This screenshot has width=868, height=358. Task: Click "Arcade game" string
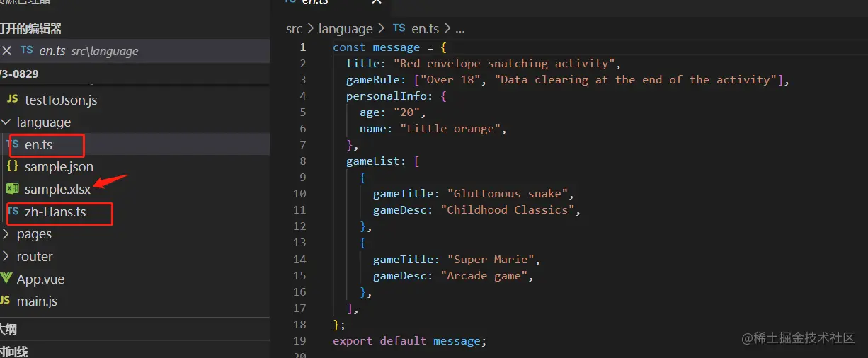click(x=484, y=276)
